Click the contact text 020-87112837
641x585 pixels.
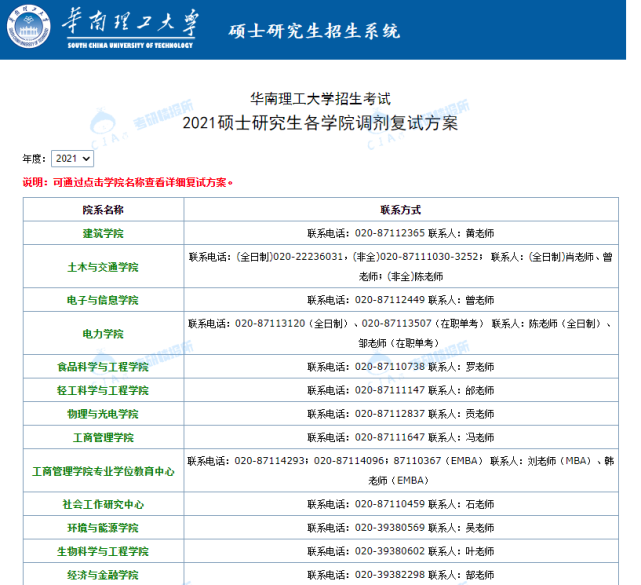tap(401, 414)
